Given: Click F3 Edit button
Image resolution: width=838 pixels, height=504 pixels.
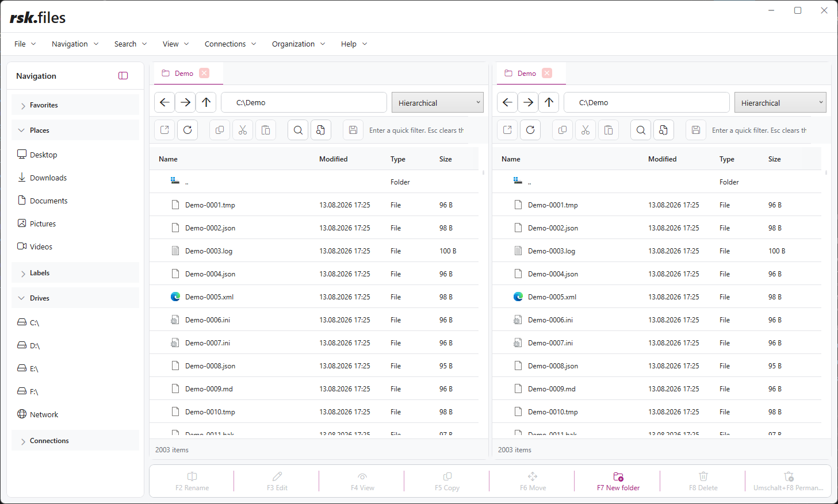Looking at the screenshot, I should (x=277, y=482).
